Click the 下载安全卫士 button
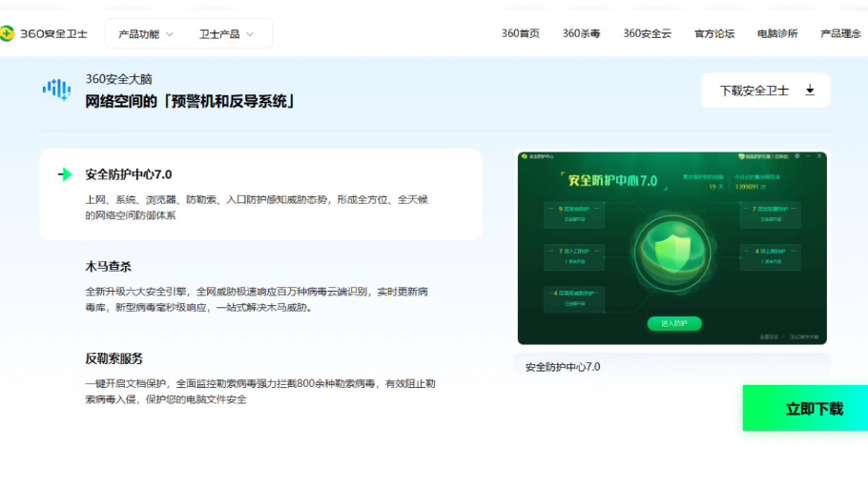Image resolution: width=868 pixels, height=488 pixels. pyautogui.click(x=766, y=91)
